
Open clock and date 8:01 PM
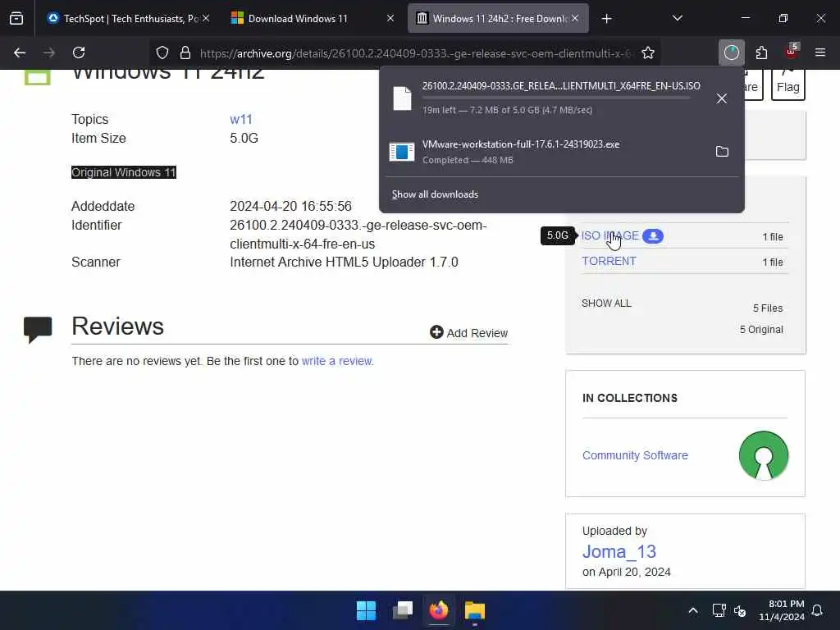pyautogui.click(x=782, y=610)
